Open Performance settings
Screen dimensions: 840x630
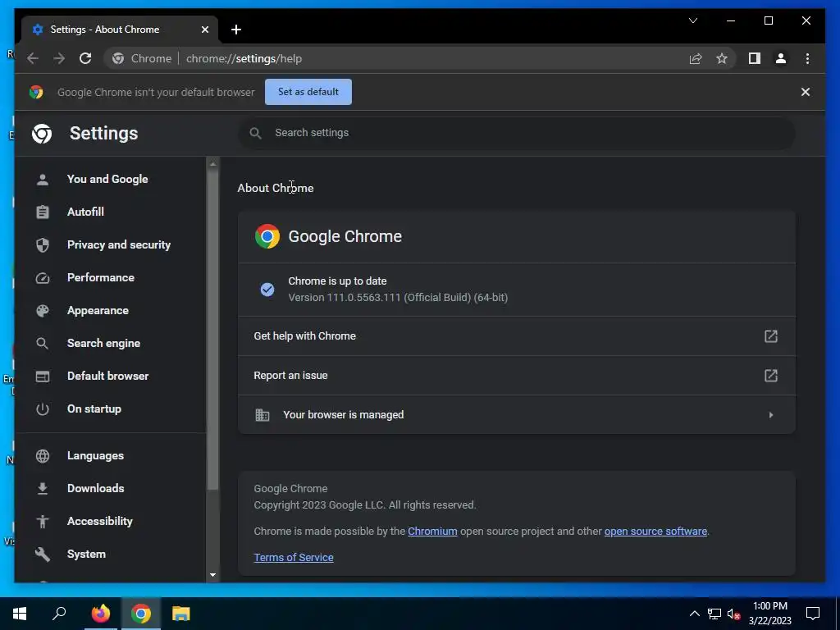click(100, 277)
